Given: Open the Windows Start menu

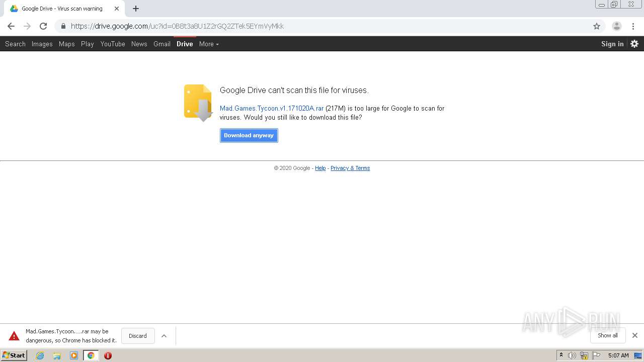Looking at the screenshot, I should [x=14, y=355].
